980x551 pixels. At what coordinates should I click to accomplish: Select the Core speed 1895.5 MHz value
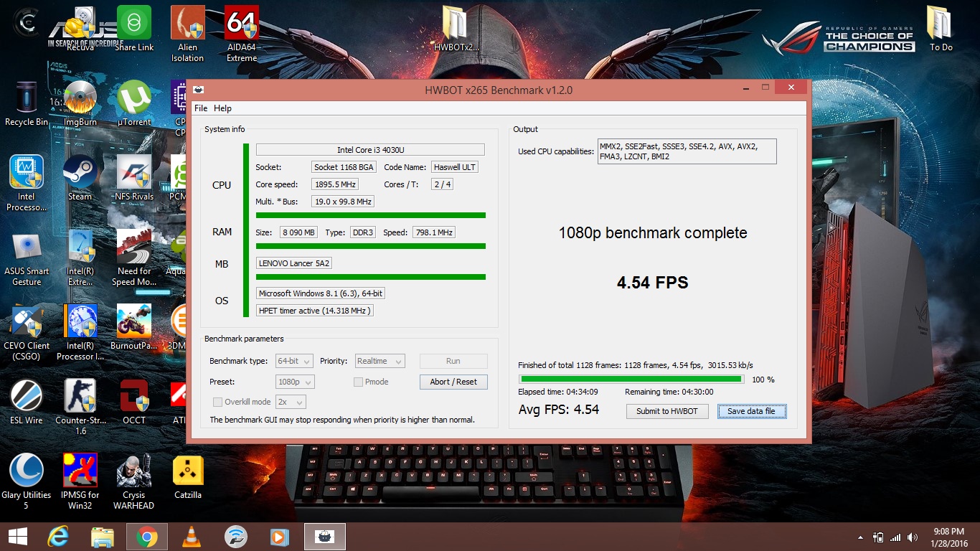(x=335, y=184)
